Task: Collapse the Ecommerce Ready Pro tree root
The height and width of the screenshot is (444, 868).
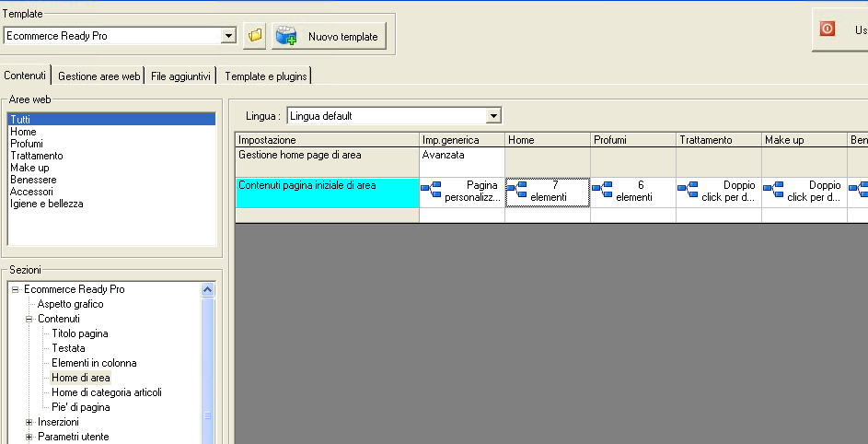Action: click(x=15, y=289)
